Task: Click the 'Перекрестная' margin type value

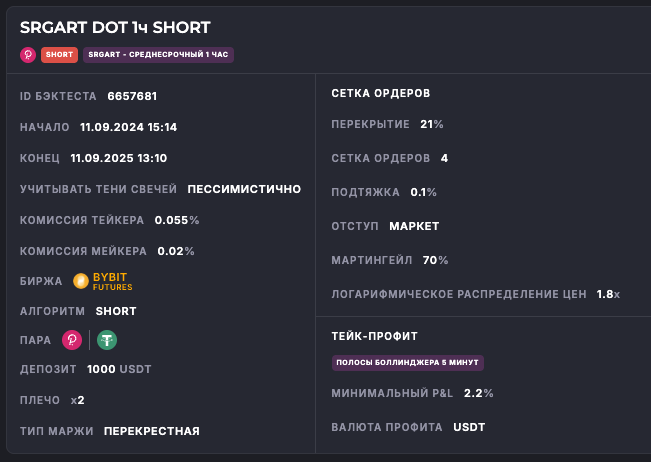Action: (x=151, y=431)
